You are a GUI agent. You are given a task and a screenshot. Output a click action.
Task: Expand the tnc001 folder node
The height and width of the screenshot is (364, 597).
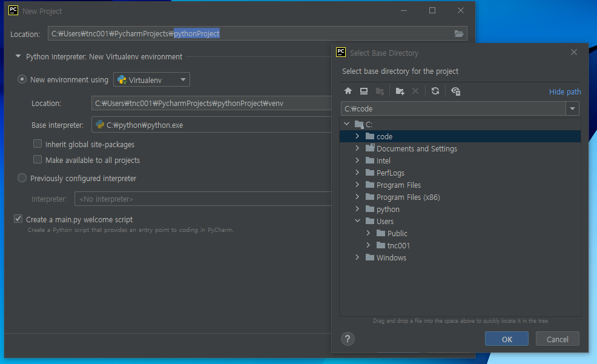(368, 245)
